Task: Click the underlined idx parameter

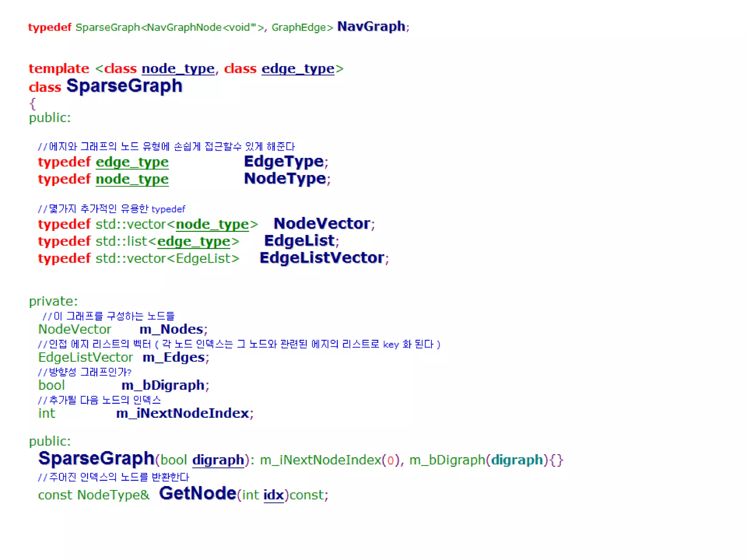Action: 273,495
